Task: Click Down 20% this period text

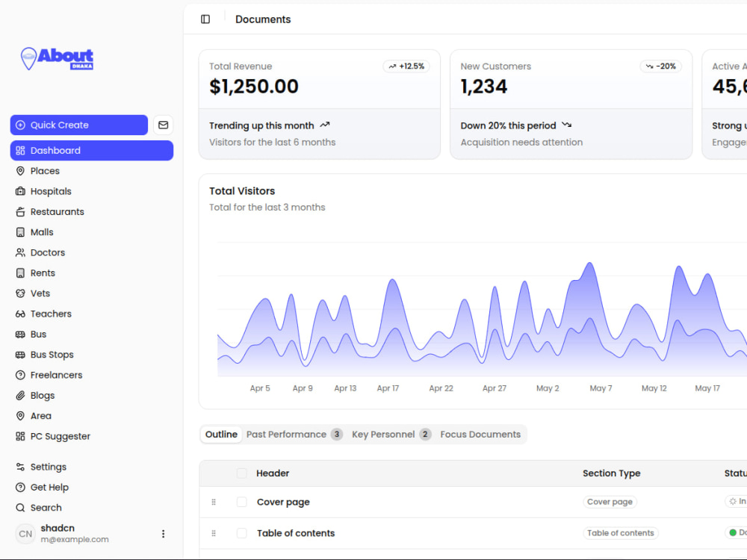Action: pos(508,125)
